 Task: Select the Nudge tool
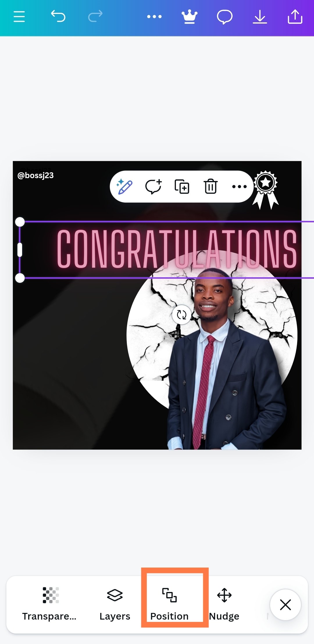(x=224, y=604)
